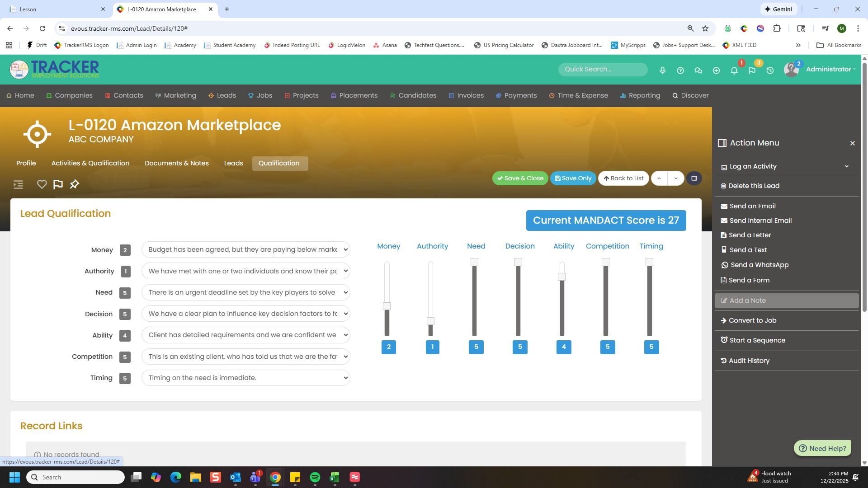Viewport: 868px width, 488px height.
Task: Click Convert to Job action
Action: tap(752, 320)
